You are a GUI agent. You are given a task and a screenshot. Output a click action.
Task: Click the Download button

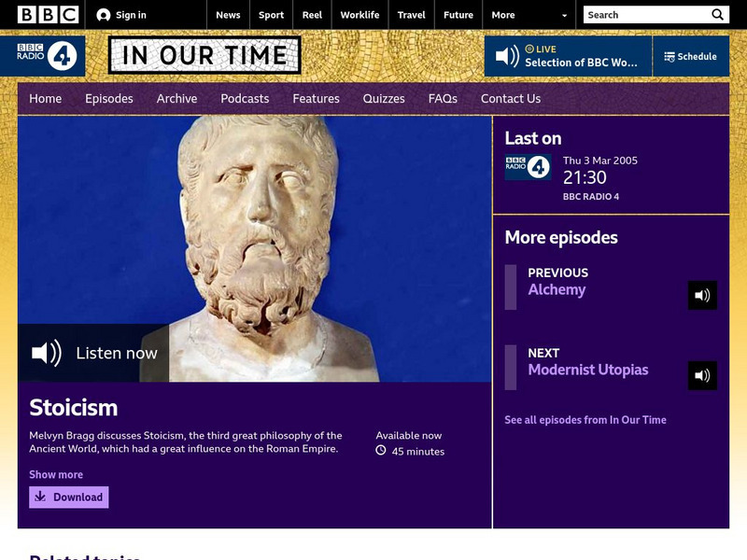point(68,497)
